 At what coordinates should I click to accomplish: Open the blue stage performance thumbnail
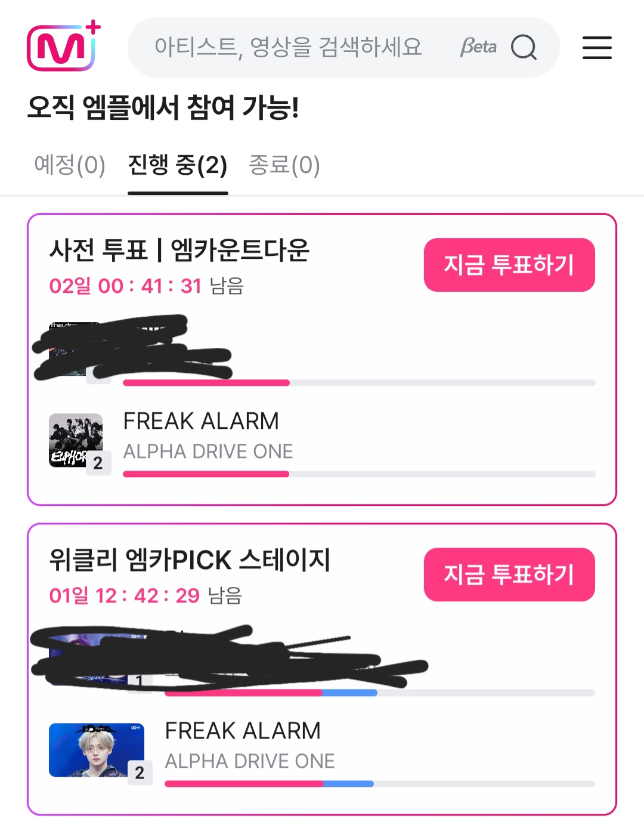[x=97, y=750]
